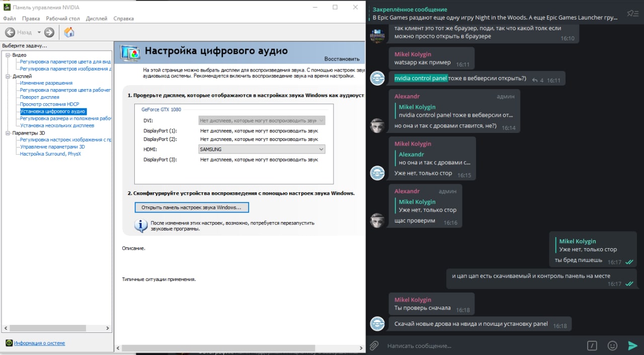Click the info icon near sound settings note

pos(141,226)
